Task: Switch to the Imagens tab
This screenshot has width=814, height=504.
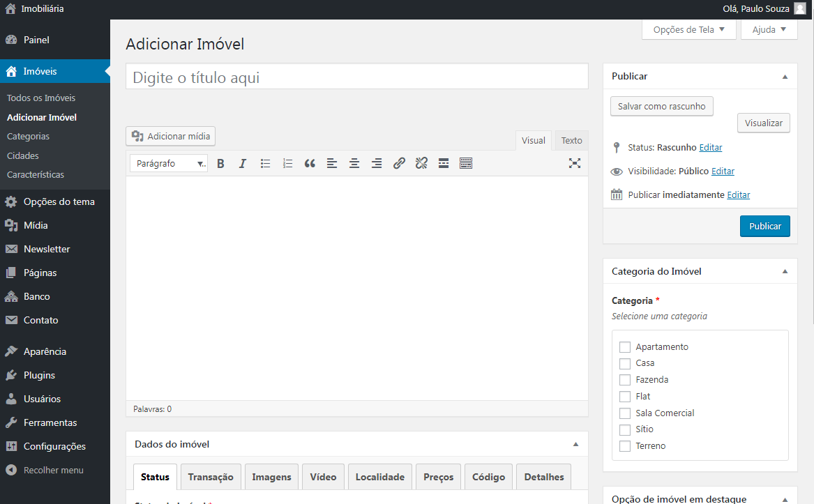Action: coord(271,477)
